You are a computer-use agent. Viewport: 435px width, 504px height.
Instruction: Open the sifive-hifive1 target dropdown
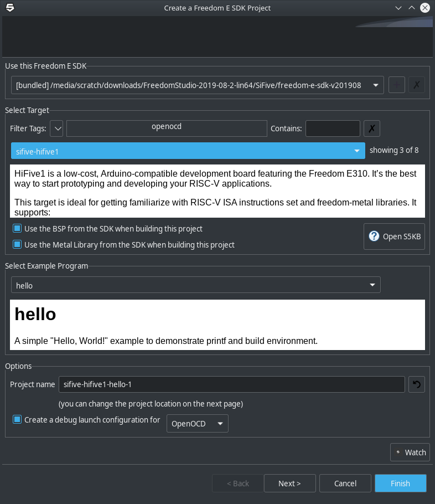(x=357, y=151)
